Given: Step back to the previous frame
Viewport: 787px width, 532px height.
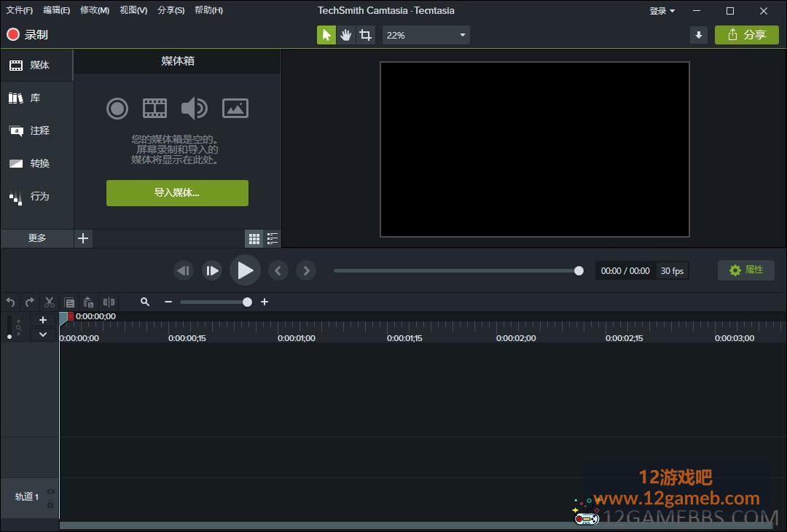Looking at the screenshot, I should (x=184, y=271).
